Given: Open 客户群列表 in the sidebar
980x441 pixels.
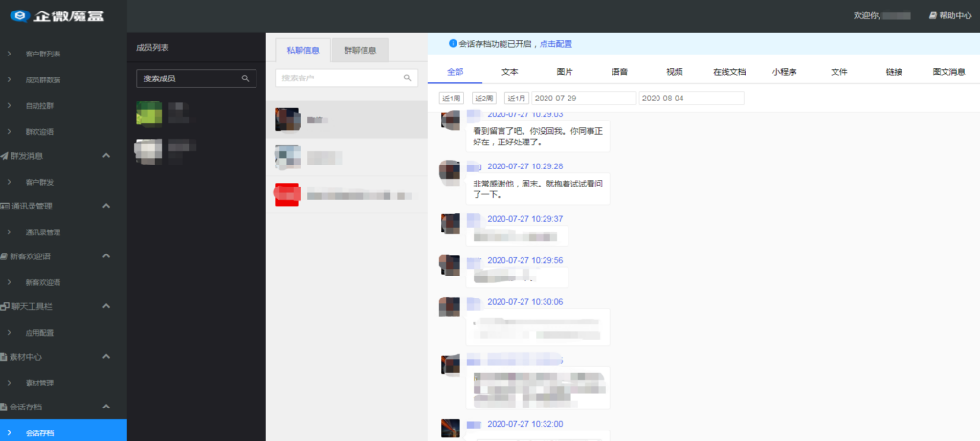Looking at the screenshot, I should point(43,54).
